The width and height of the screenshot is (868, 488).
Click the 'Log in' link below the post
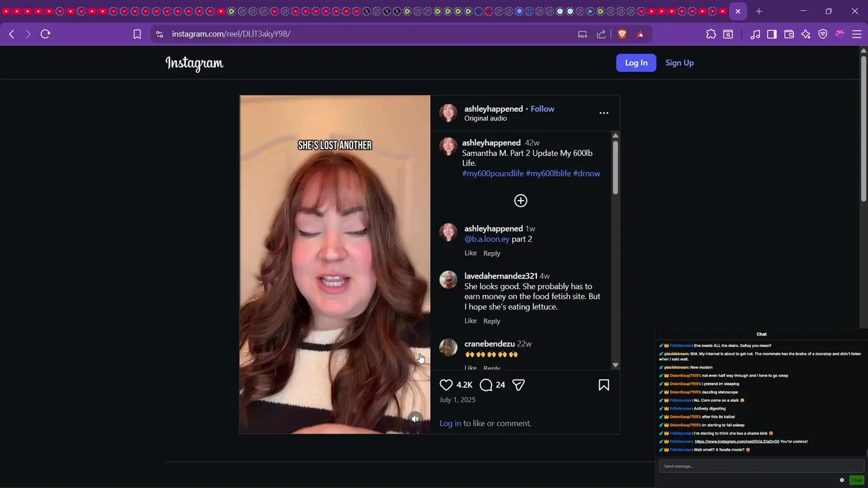tap(450, 424)
